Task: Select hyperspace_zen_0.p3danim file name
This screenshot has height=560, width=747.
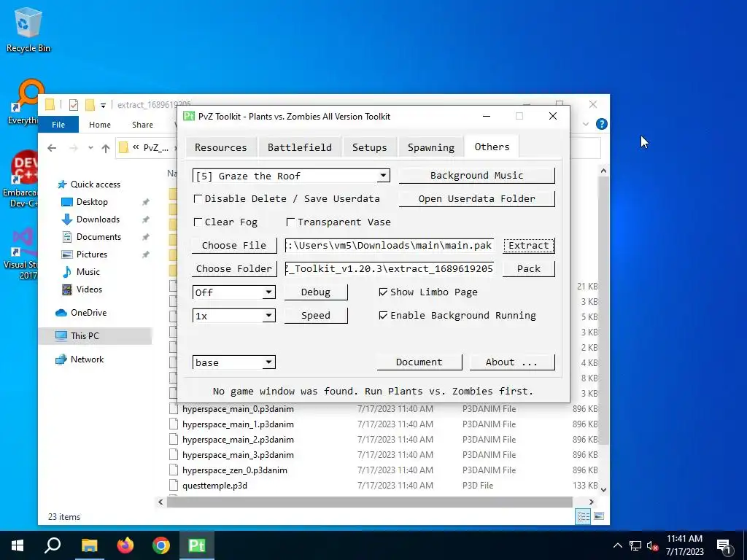Action: pyautogui.click(x=235, y=470)
